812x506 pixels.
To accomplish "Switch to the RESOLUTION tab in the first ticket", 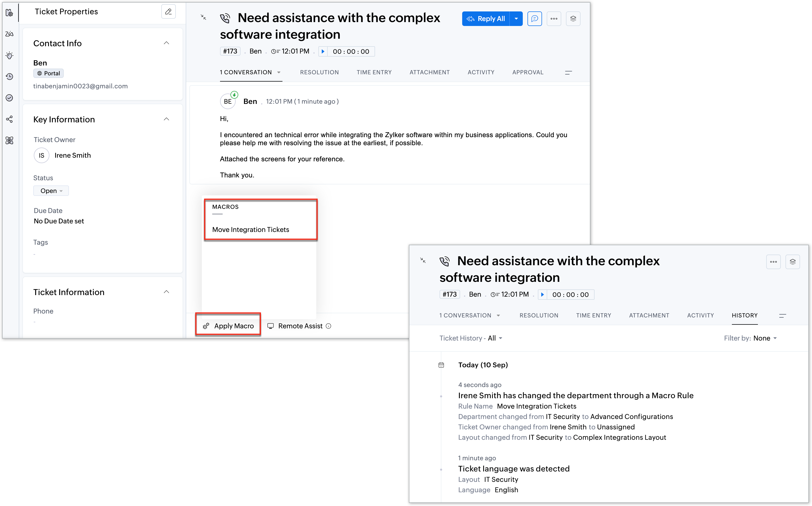I will (x=319, y=72).
